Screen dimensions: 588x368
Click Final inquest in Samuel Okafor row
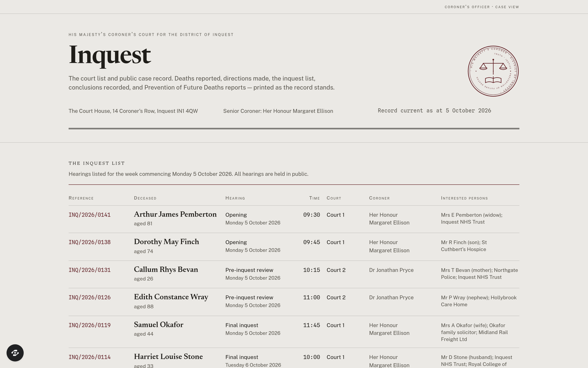pyautogui.click(x=242, y=325)
